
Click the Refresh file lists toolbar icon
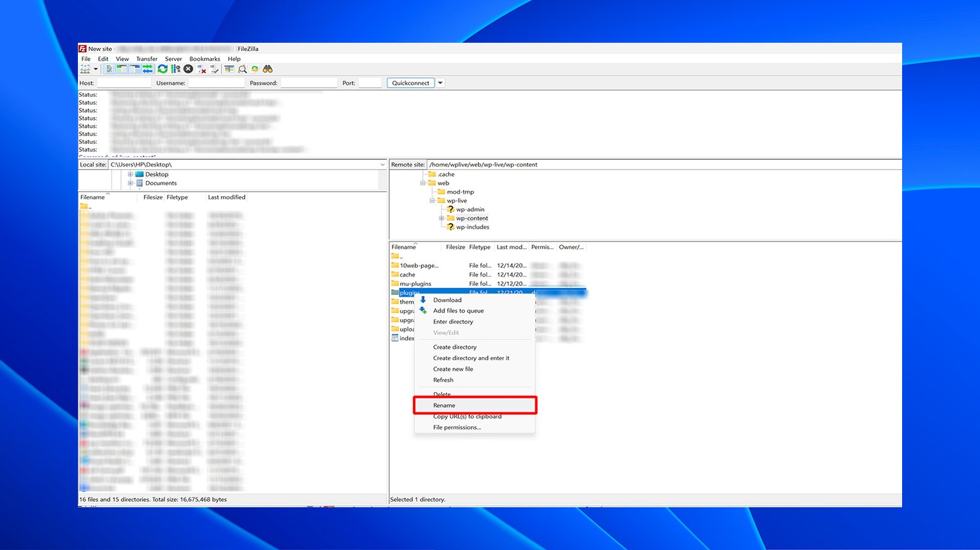(x=163, y=69)
